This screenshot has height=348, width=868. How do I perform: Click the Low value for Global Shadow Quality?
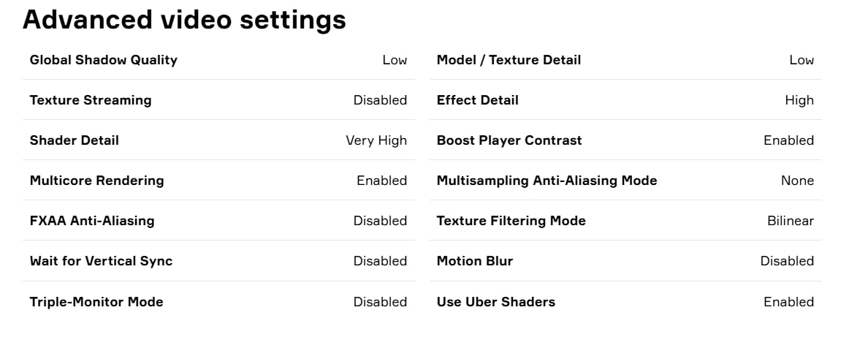click(x=395, y=60)
